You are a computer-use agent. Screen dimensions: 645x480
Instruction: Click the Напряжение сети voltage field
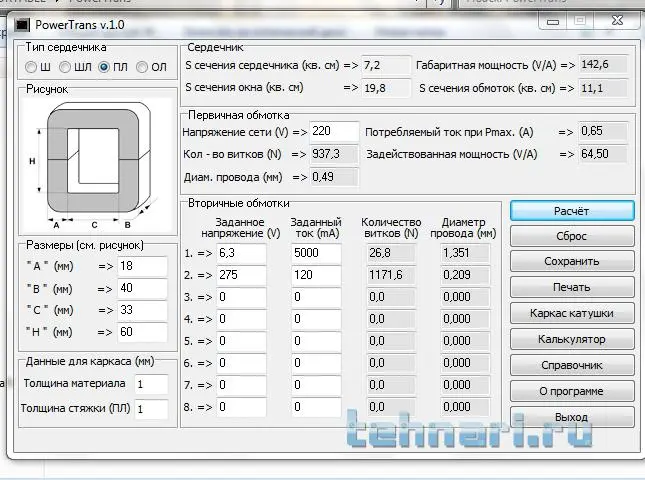[333, 132]
